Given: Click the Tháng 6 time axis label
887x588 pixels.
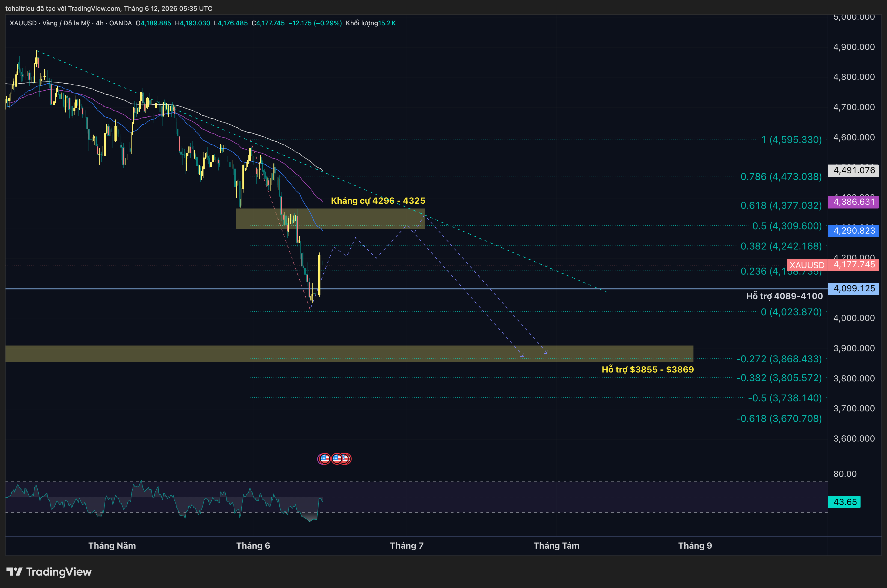Looking at the screenshot, I should [253, 546].
